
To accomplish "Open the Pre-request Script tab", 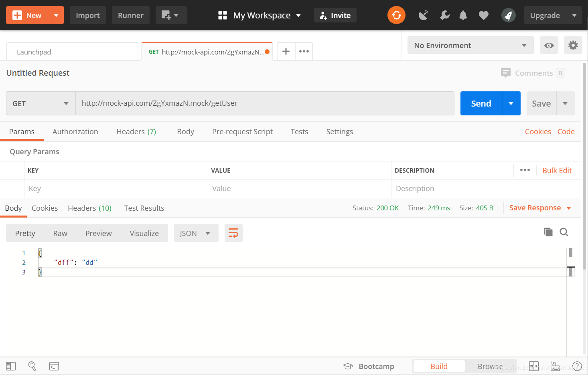I will [x=242, y=131].
